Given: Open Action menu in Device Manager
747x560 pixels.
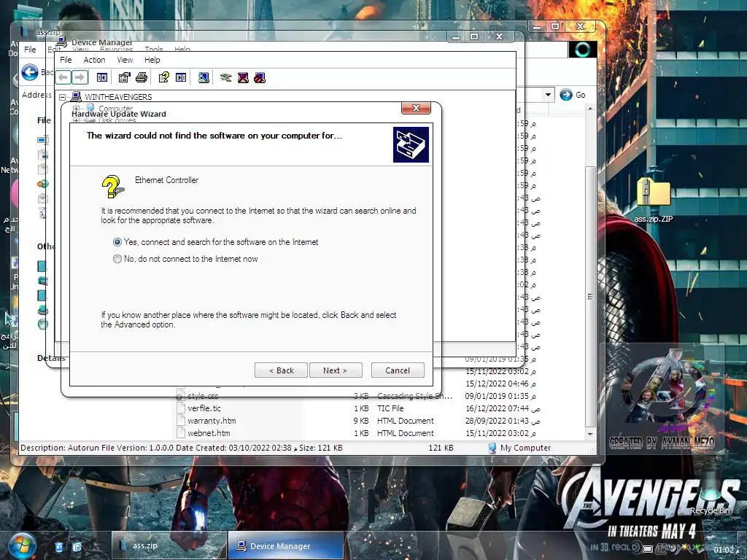Looking at the screenshot, I should (x=94, y=60).
